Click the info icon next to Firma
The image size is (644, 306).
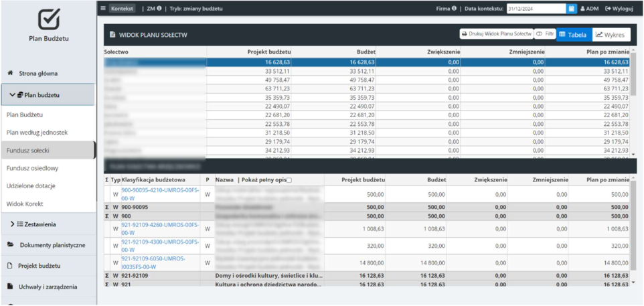[454, 8]
